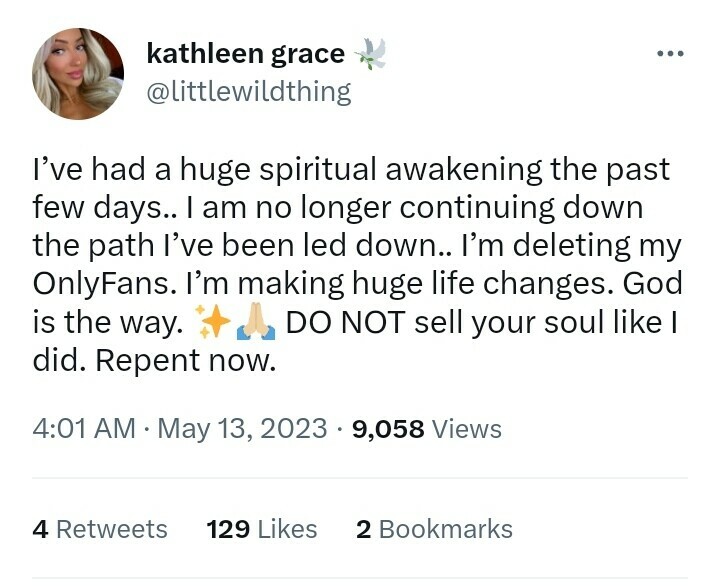Show the 4 Retweets list
This screenshot has height=586, width=720.
point(100,529)
